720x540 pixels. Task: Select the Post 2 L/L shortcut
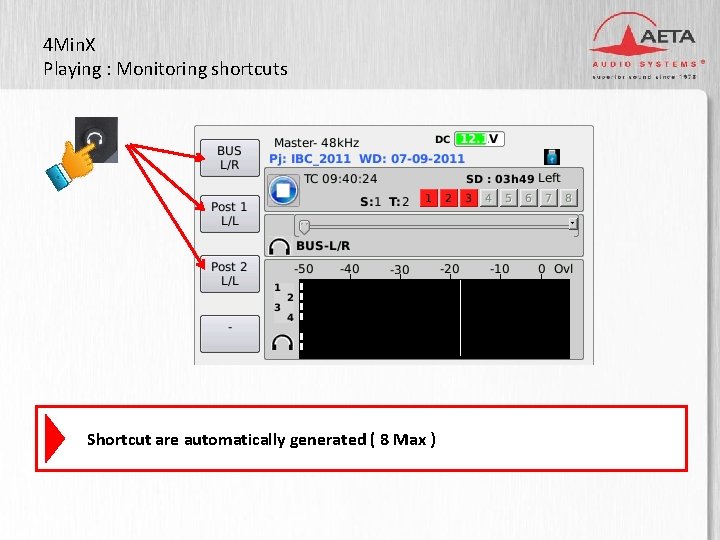[230, 274]
